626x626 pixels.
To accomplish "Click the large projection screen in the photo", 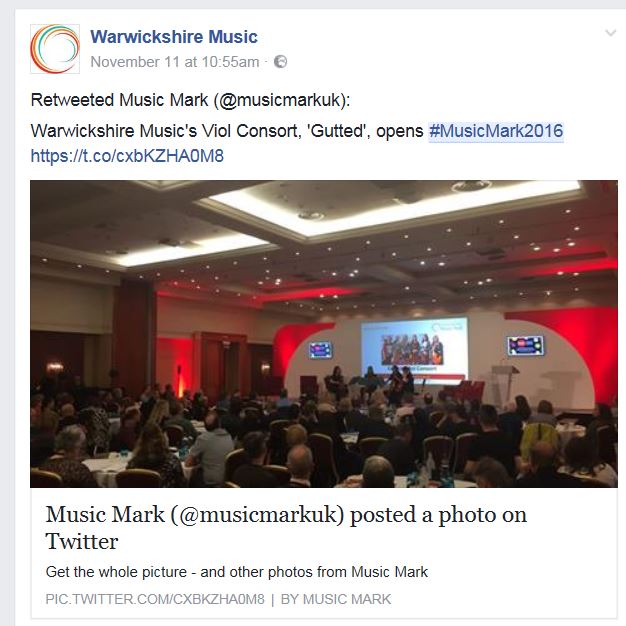I will click(x=414, y=348).
